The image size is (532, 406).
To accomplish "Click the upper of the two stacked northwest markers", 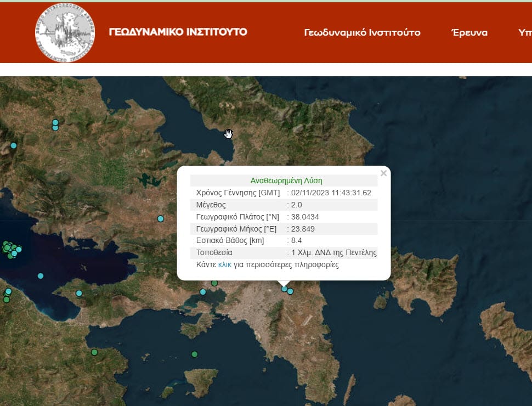I will point(55,122).
